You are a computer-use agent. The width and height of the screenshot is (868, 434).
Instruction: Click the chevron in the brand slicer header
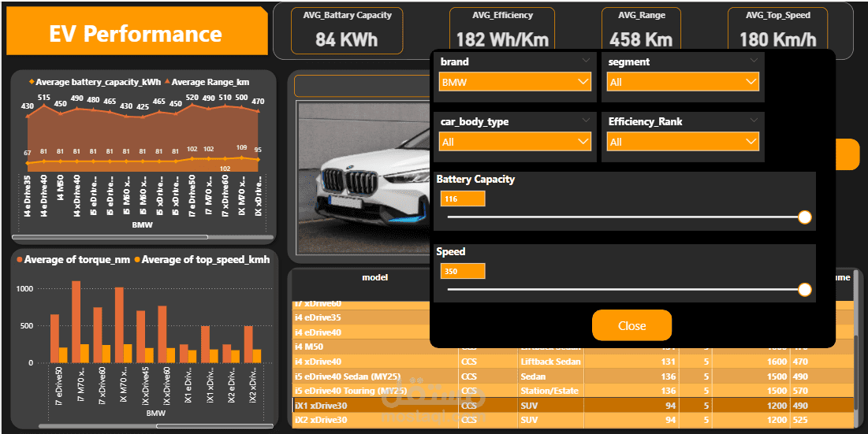point(586,60)
